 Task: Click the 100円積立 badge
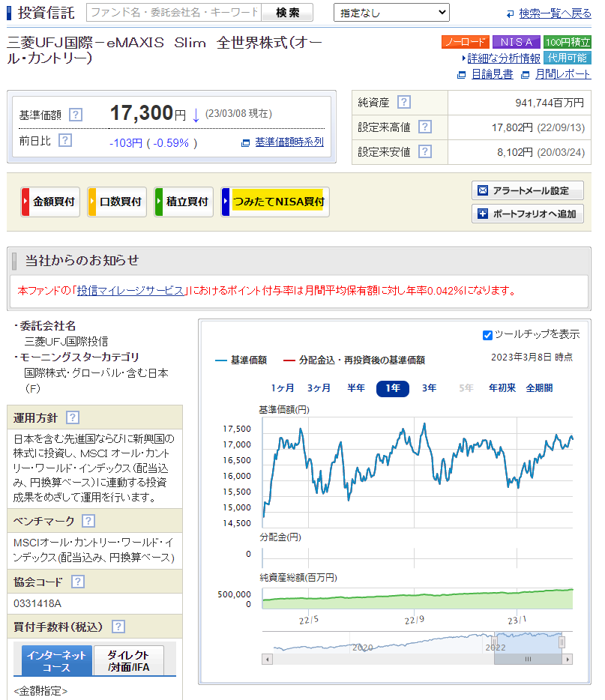tap(568, 42)
